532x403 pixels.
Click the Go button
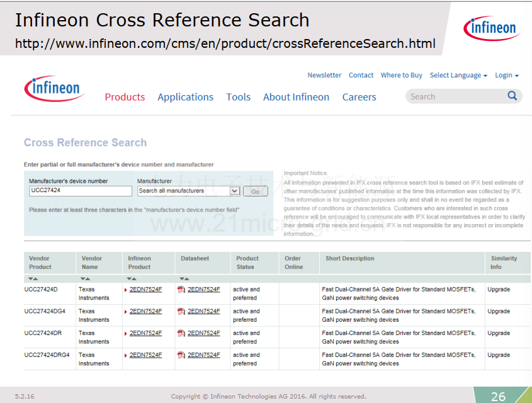(256, 191)
